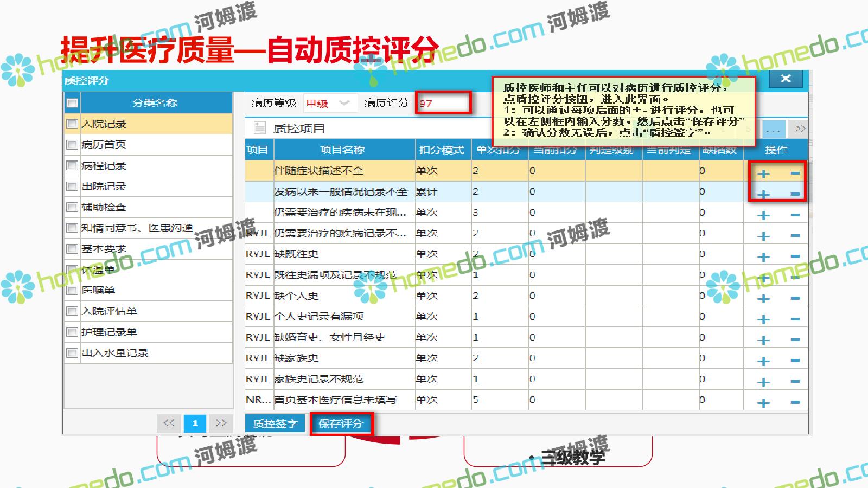Image resolution: width=868 pixels, height=488 pixels.
Task: Click minus icon for 缺个人史 row
Action: click(x=795, y=298)
